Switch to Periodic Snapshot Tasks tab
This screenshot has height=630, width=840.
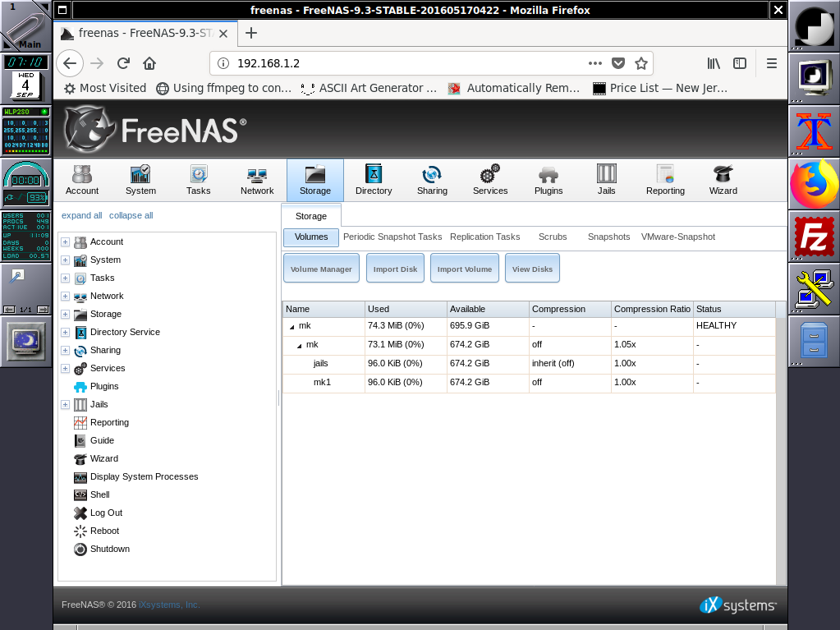click(x=392, y=237)
